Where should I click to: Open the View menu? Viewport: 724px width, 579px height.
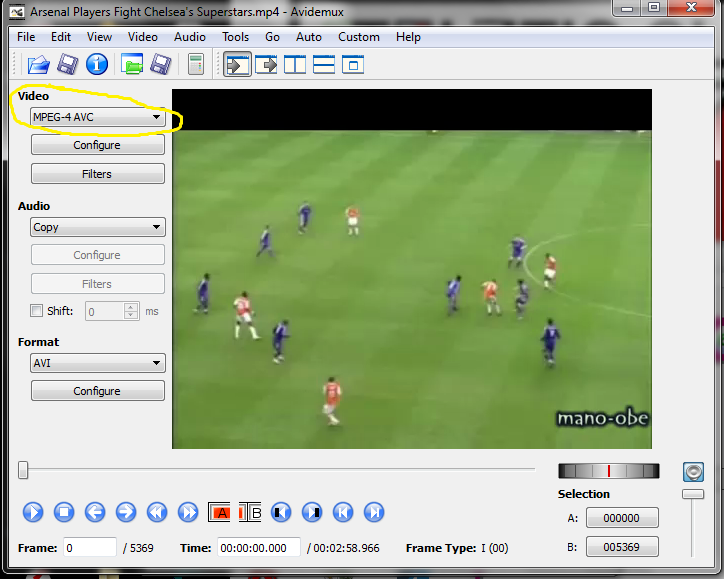[x=99, y=37]
